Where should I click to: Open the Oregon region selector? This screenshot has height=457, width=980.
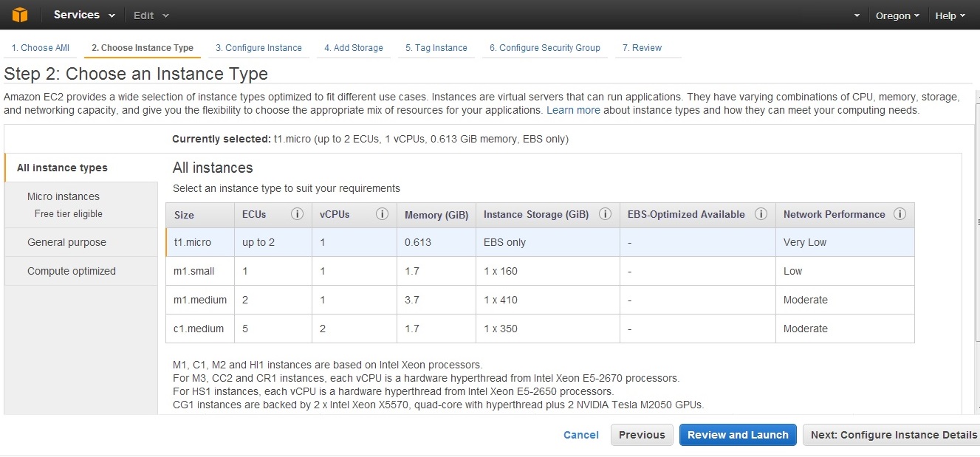(x=897, y=16)
